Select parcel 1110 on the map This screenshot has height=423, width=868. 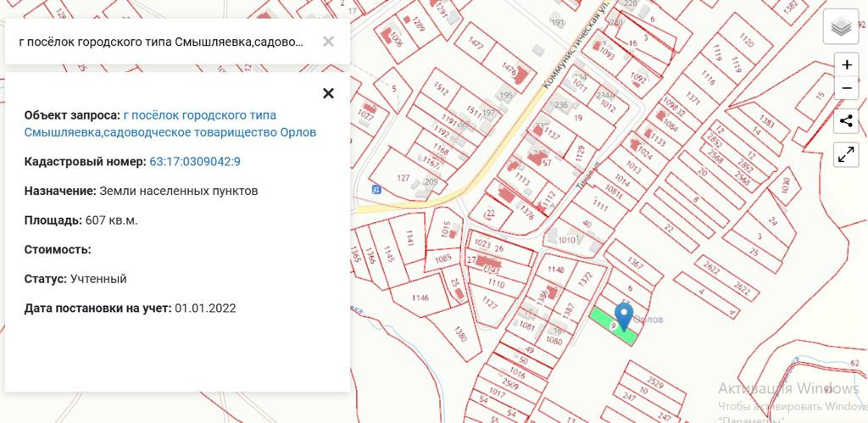coord(495,284)
